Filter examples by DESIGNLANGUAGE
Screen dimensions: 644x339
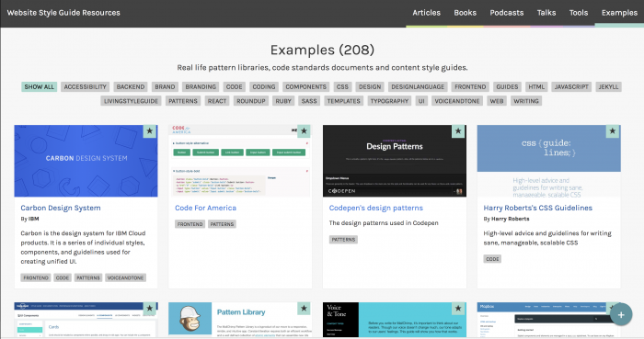418,87
